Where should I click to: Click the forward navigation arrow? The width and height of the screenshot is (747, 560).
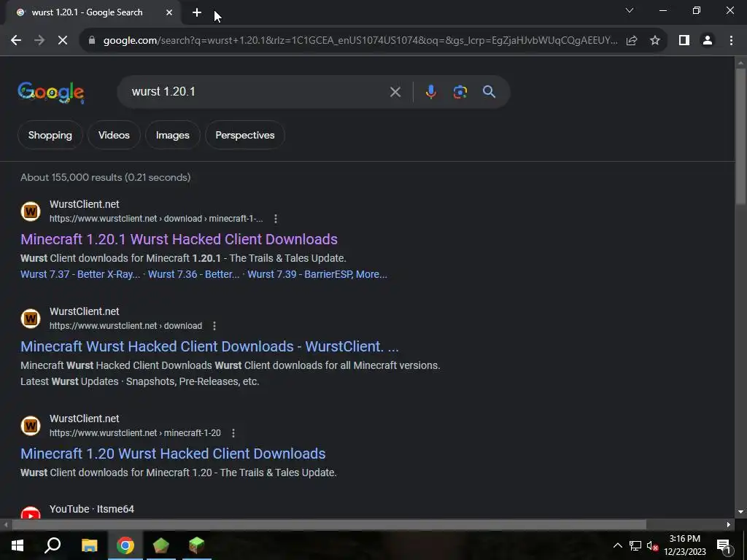(x=39, y=41)
